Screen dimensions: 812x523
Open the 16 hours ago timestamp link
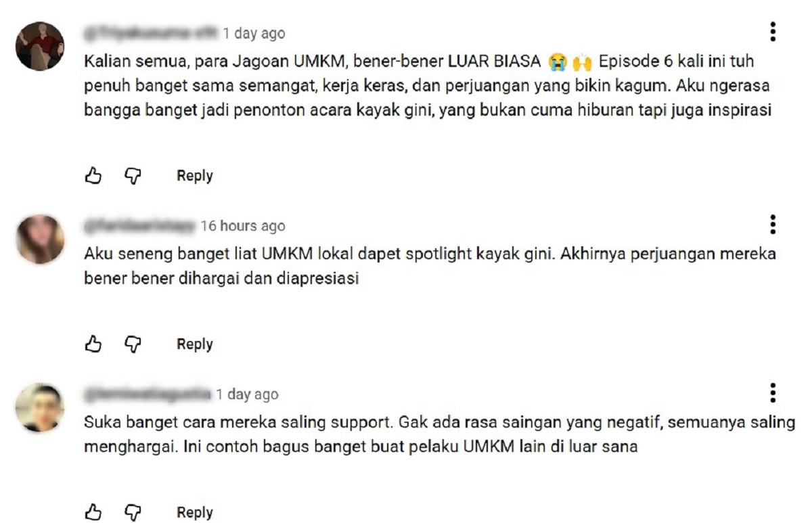tap(243, 226)
